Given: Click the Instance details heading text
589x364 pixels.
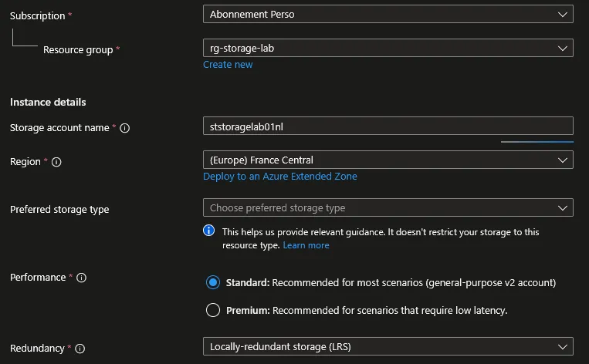Looking at the screenshot, I should (x=48, y=102).
